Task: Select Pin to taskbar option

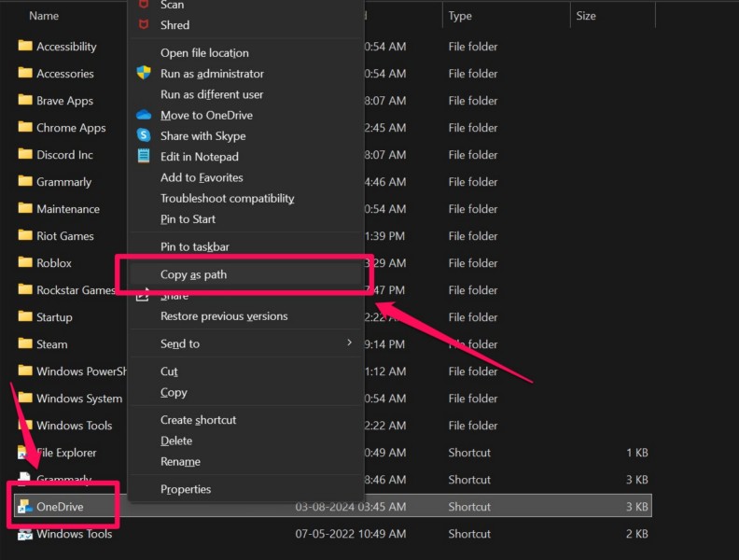Action: click(x=194, y=246)
